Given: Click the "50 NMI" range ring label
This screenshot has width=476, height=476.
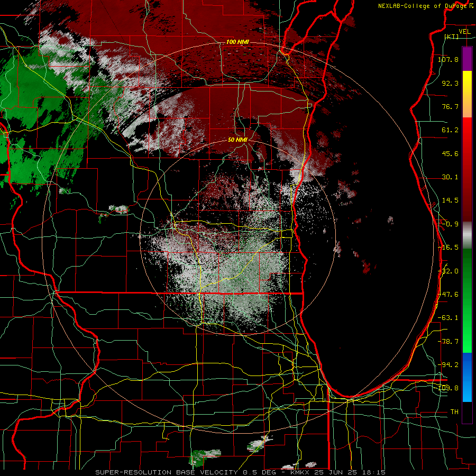Looking at the screenshot, I should click(237, 140).
